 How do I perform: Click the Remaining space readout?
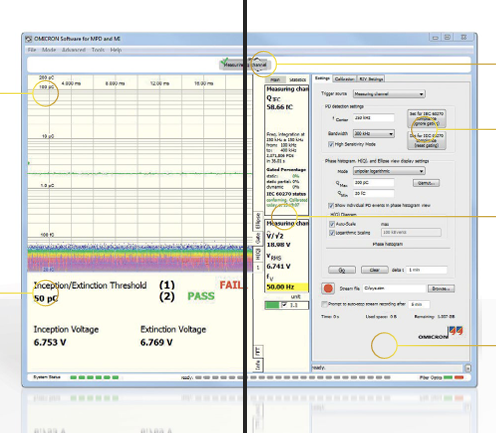pyautogui.click(x=434, y=317)
